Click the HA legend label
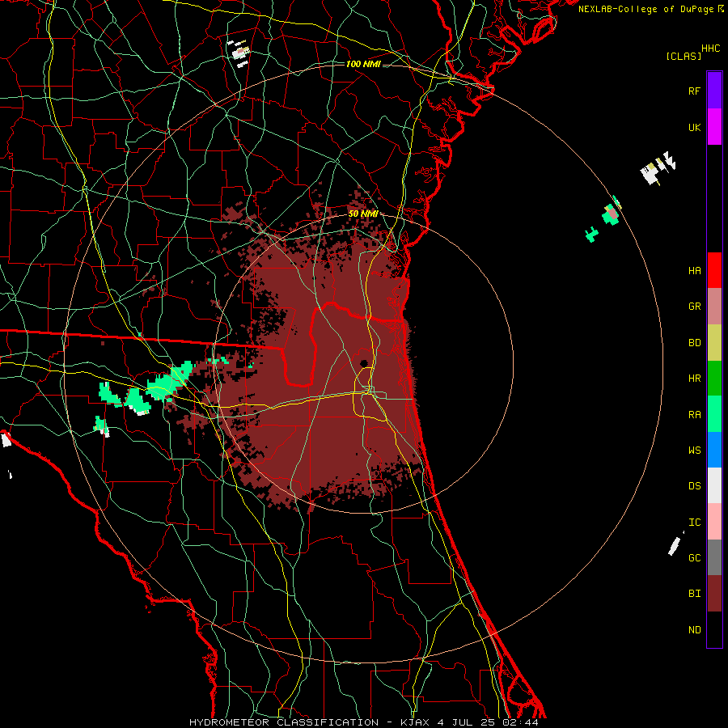Screen dimensions: 728x728 [694, 270]
